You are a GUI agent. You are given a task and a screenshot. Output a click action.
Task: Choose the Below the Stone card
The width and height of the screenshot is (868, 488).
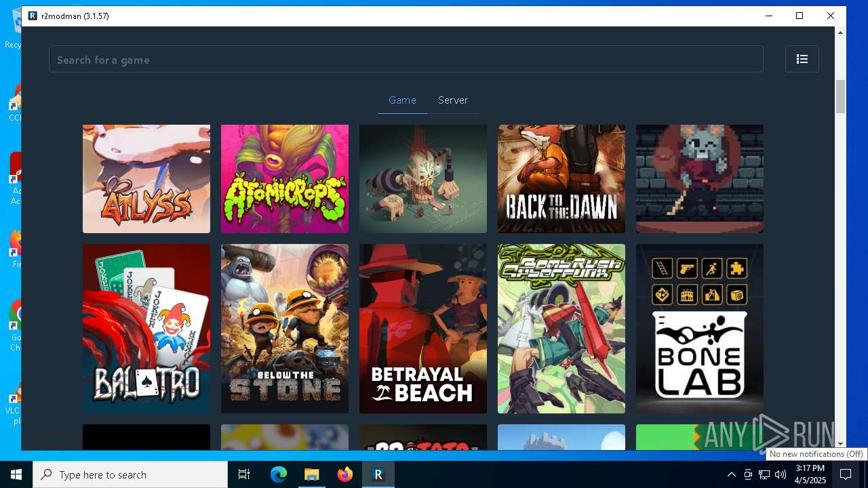[285, 329]
